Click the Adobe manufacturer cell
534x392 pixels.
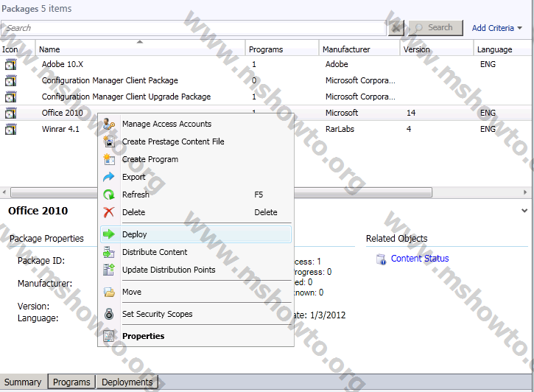[337, 64]
